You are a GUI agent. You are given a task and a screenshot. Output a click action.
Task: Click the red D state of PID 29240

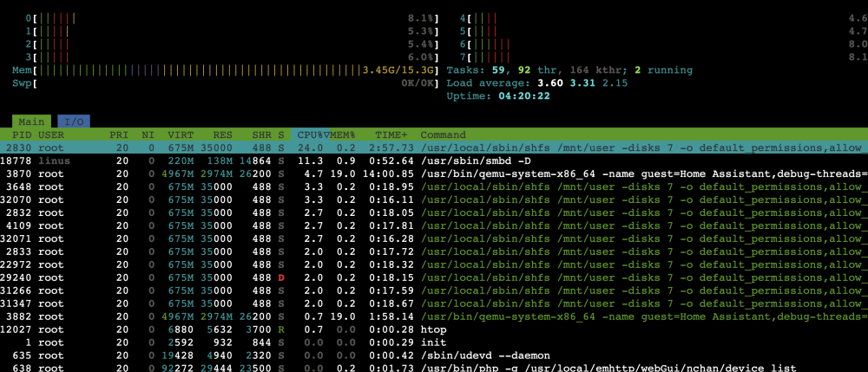point(281,277)
